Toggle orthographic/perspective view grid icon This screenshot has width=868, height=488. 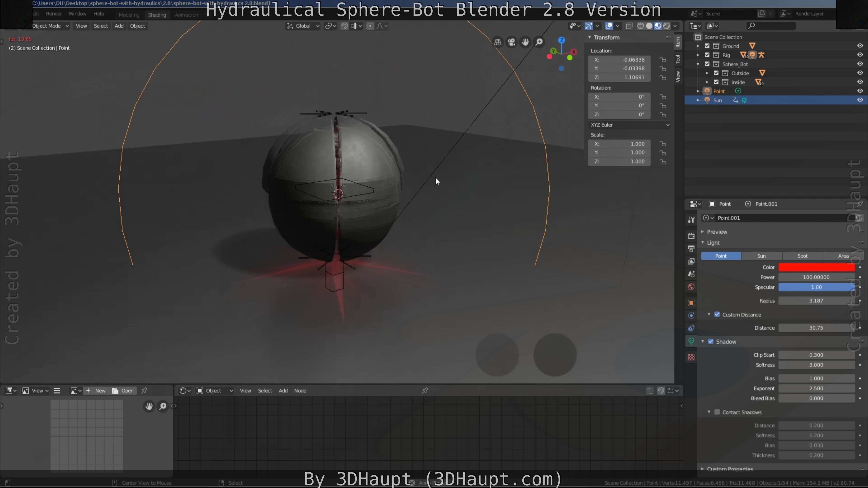click(x=498, y=42)
